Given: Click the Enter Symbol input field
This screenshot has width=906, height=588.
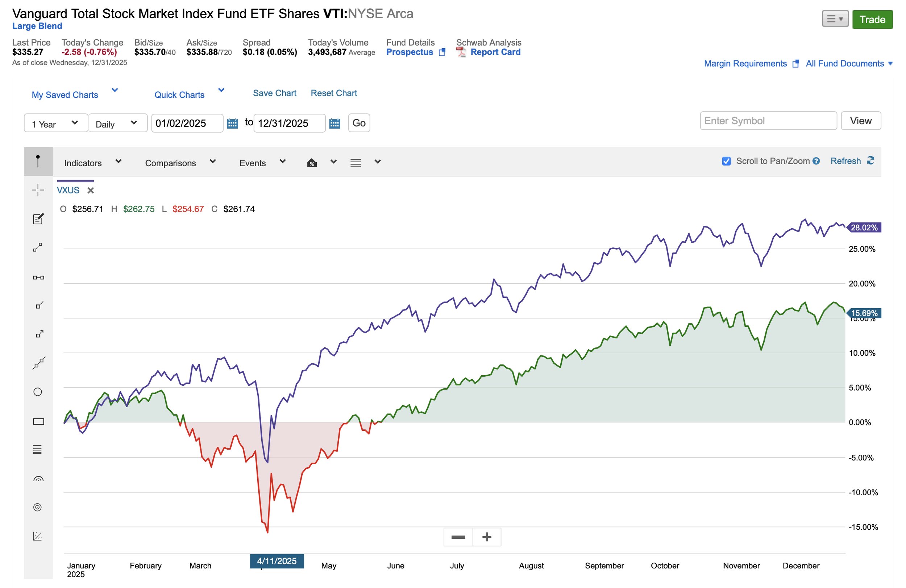Looking at the screenshot, I should point(768,121).
